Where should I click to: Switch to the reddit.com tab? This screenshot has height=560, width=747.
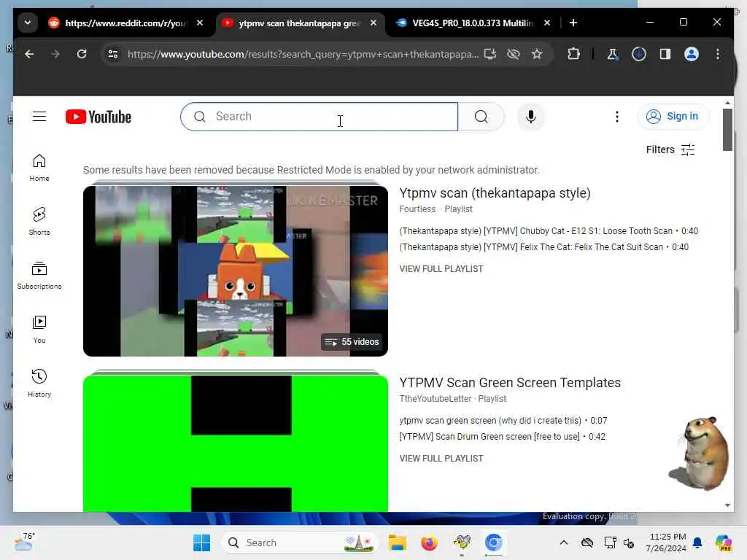click(x=125, y=23)
